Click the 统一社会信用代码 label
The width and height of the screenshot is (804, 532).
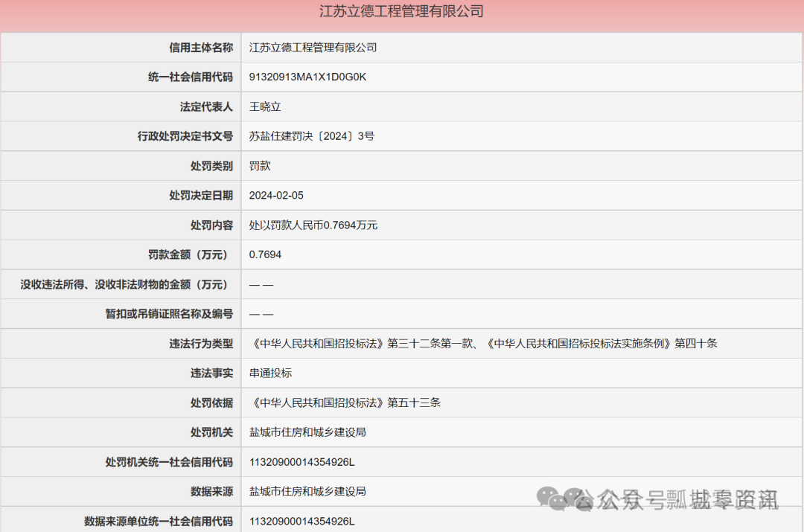(x=191, y=77)
